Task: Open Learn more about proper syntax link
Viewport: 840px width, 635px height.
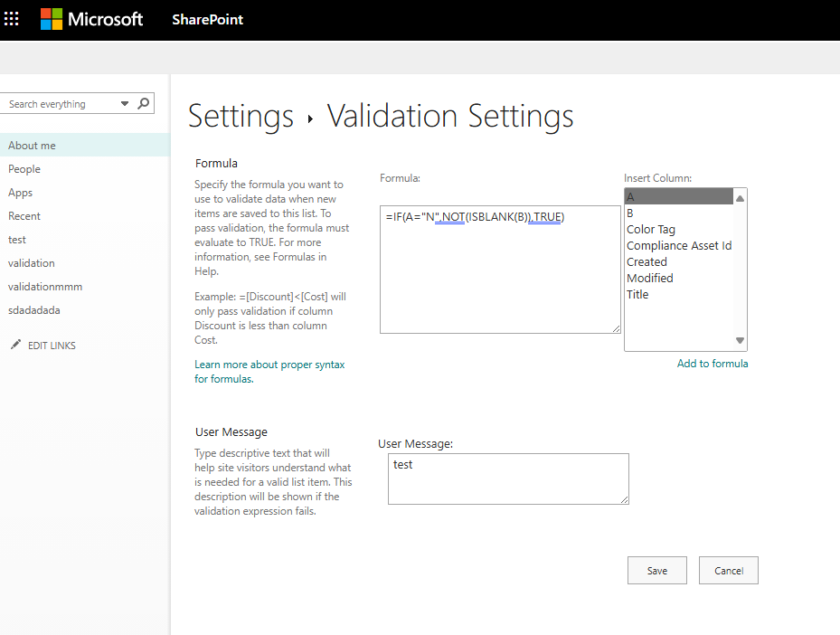Action: pyautogui.click(x=269, y=372)
